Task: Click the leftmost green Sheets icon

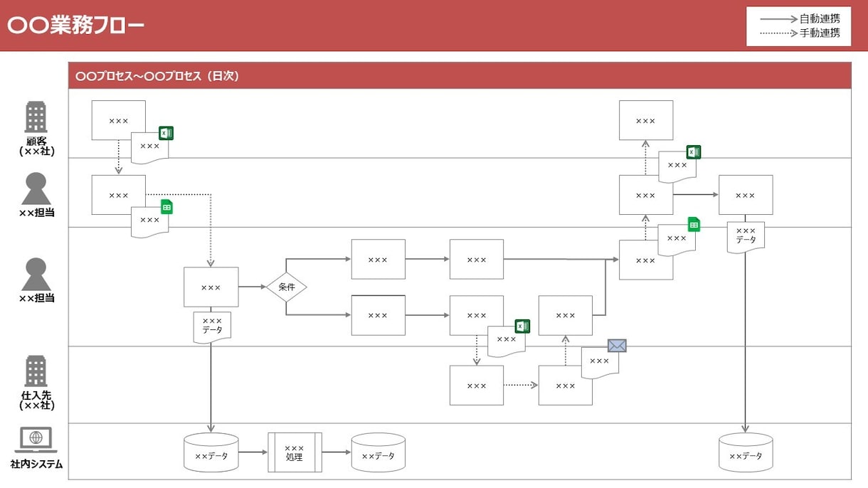Action: (166, 207)
